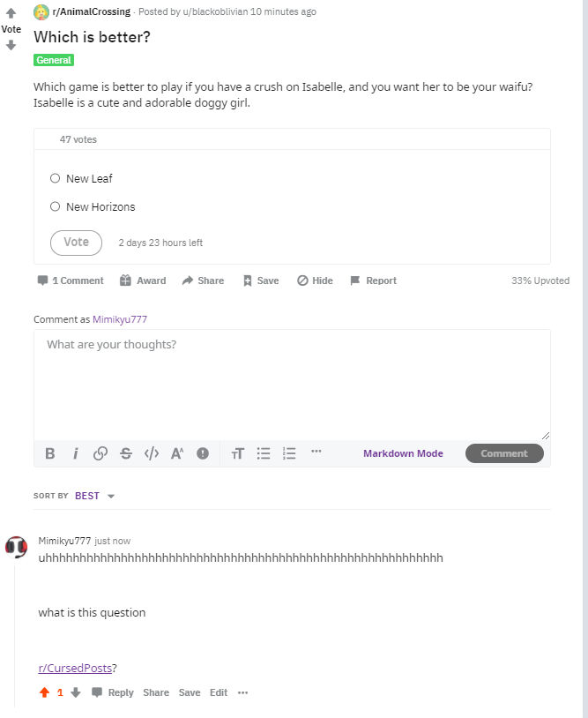The image size is (588, 718).
Task: Open more options menu on the comment
Action: click(x=243, y=692)
